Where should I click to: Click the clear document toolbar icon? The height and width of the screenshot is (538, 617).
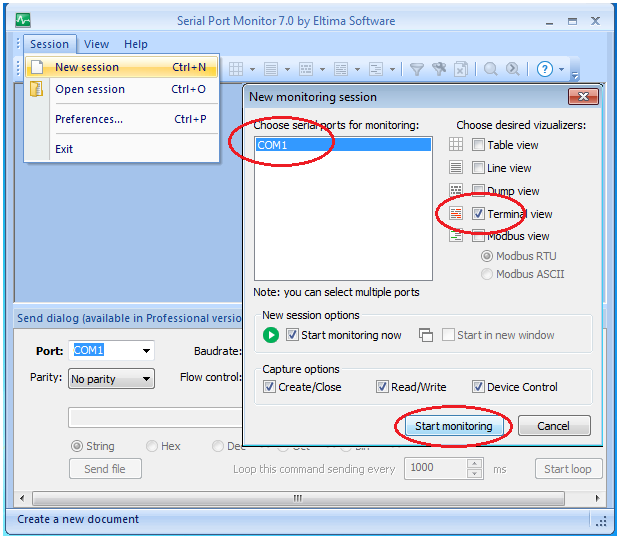point(461,69)
